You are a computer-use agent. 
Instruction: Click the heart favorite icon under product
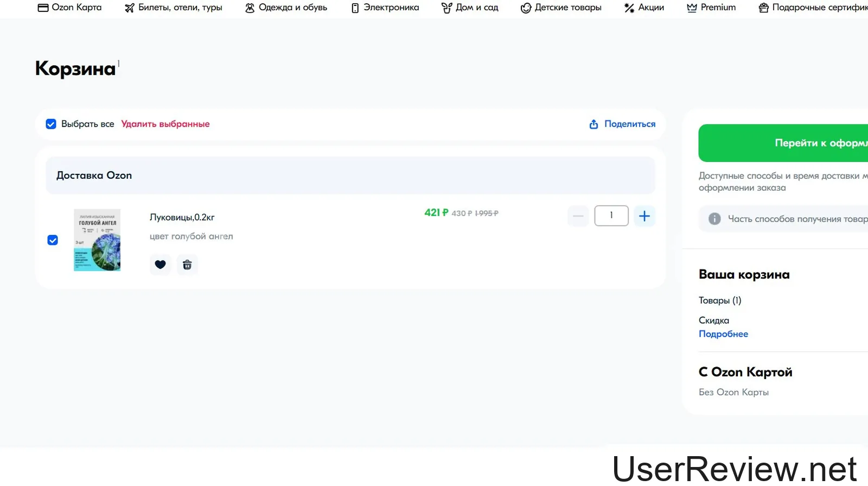160,264
